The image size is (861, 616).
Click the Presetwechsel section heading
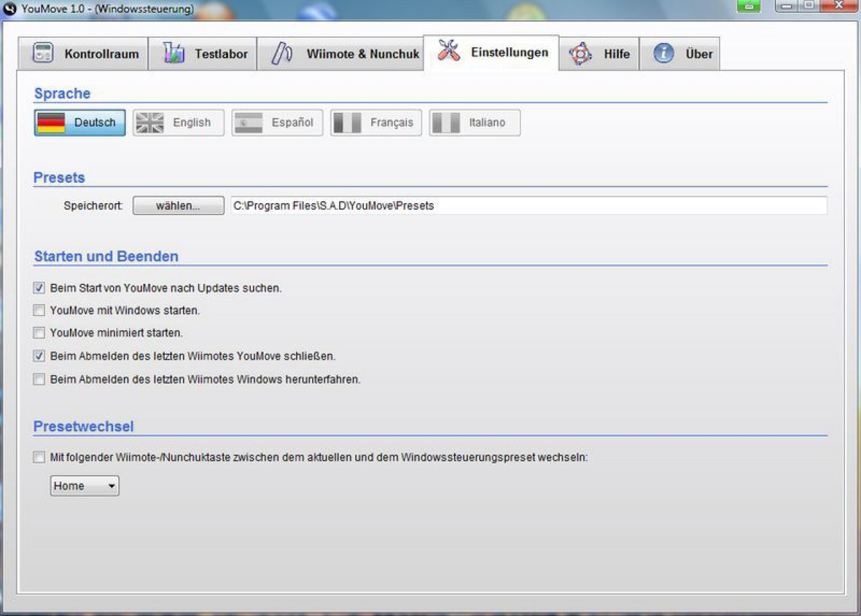(83, 426)
